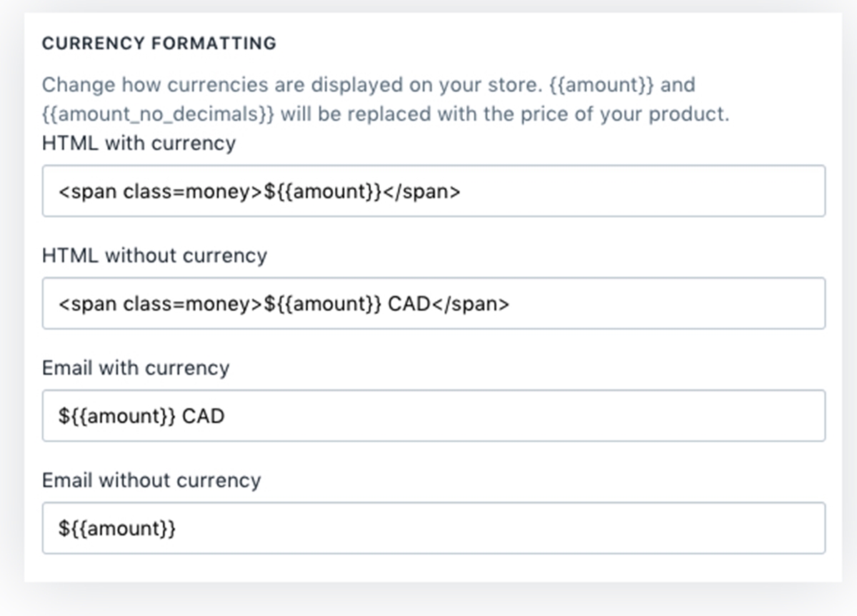This screenshot has height=616, width=857.
Task: Click the {{amount_no_decimals}} placeholder in the description
Action: [158, 115]
